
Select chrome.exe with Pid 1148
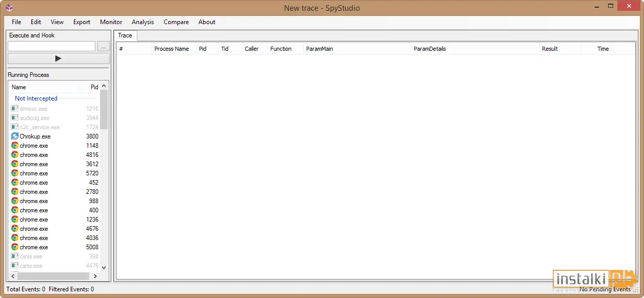pyautogui.click(x=54, y=146)
